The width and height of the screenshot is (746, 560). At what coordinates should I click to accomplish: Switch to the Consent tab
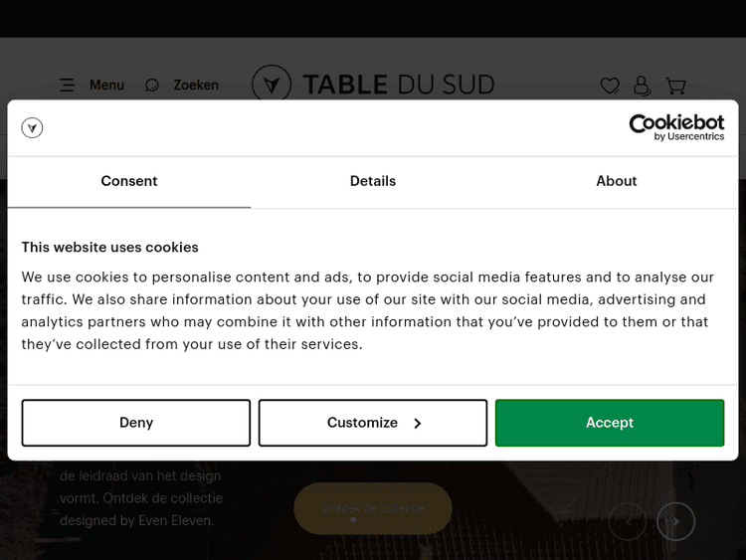(x=129, y=181)
